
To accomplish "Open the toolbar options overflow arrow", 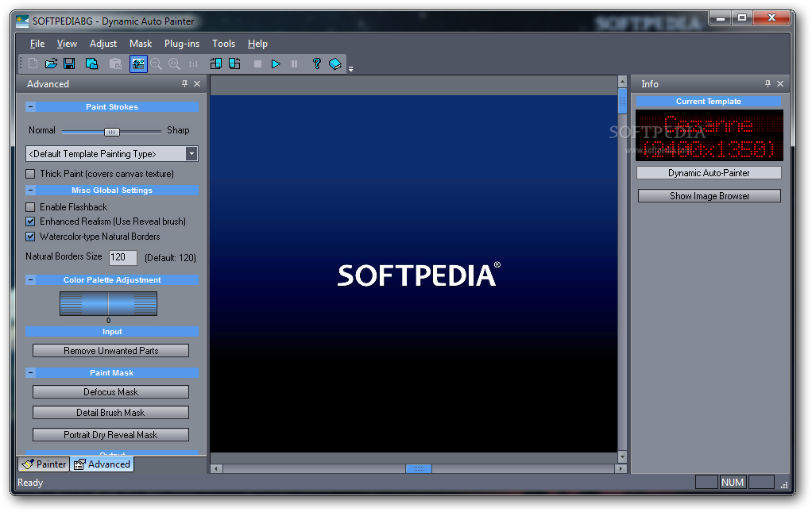I will click(x=350, y=69).
